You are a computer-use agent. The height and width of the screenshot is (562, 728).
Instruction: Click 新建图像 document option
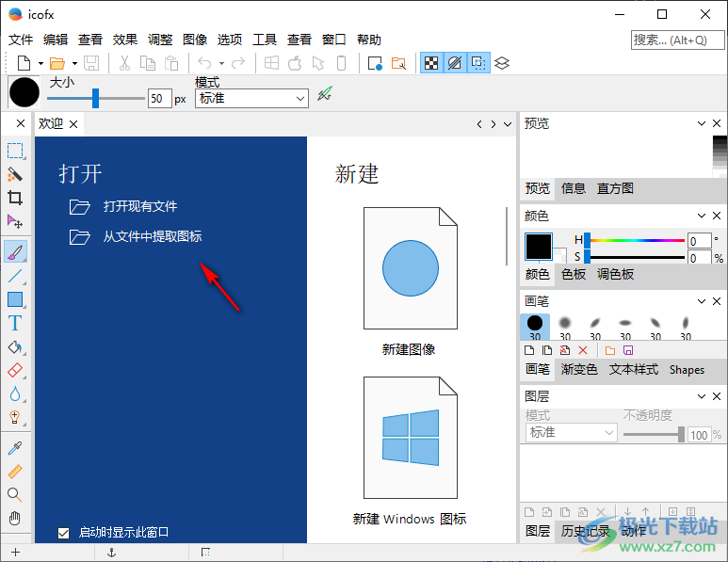click(x=409, y=282)
